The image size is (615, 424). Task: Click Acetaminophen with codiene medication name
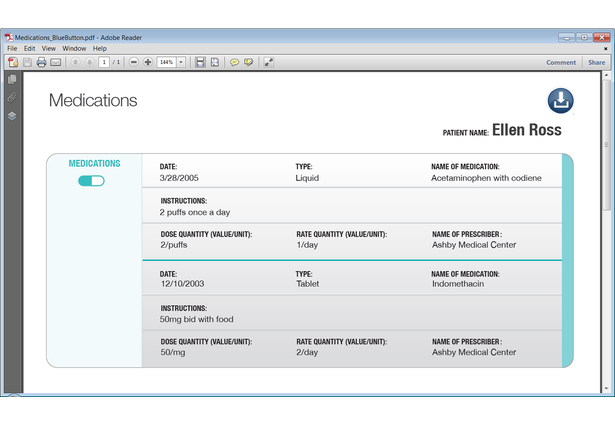486,178
